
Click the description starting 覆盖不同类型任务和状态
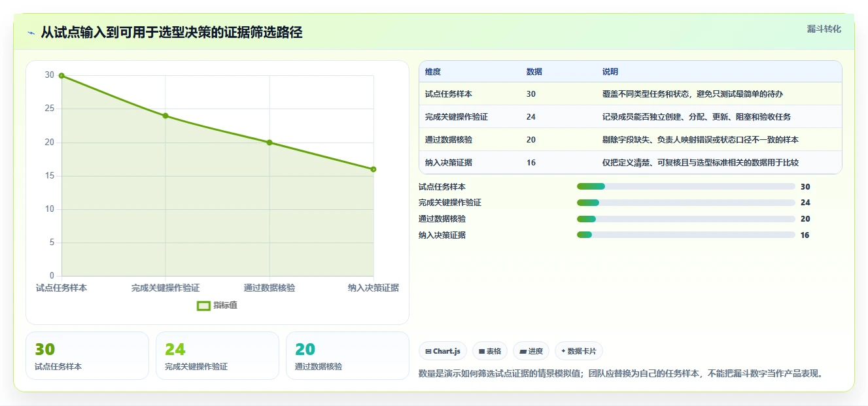[693, 94]
